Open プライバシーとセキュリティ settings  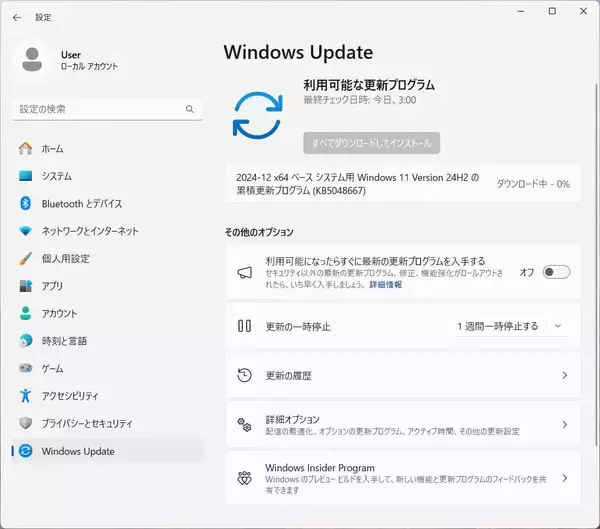[108, 423]
